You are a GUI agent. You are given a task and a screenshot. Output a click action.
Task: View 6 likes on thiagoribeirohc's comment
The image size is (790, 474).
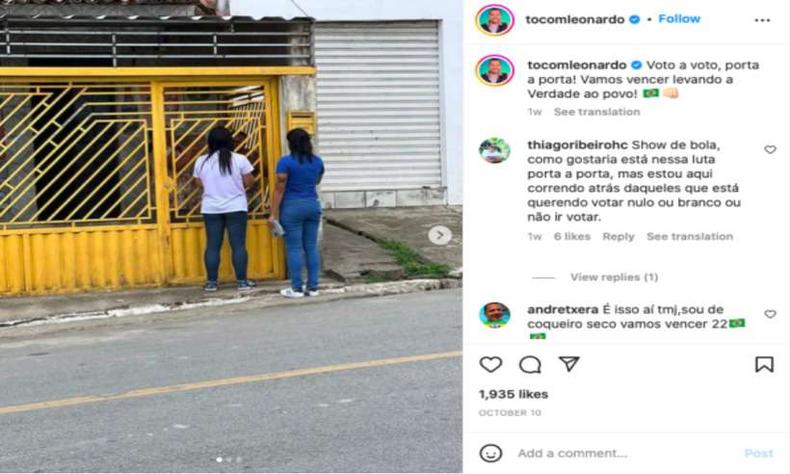point(572,236)
